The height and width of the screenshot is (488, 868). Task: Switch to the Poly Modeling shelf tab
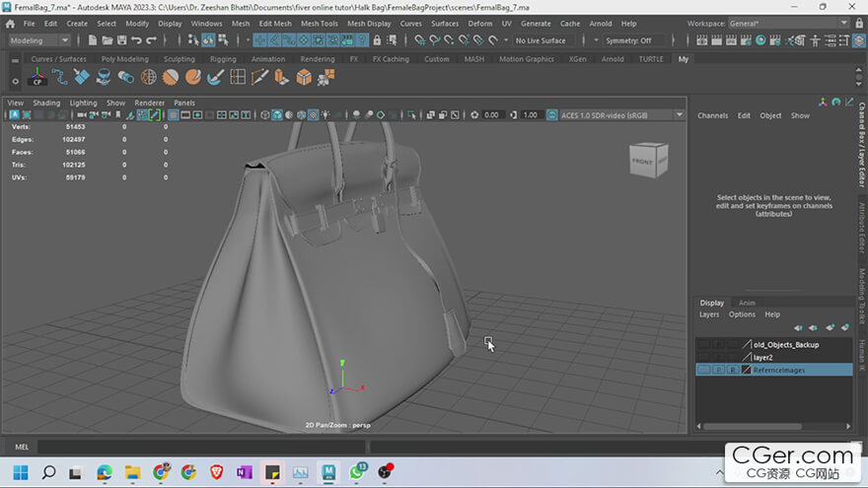(x=124, y=58)
